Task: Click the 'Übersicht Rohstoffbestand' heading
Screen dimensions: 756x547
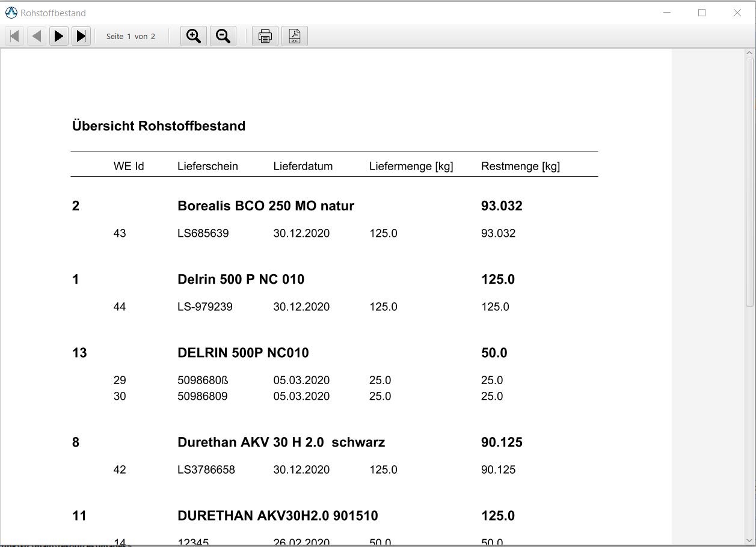Action: (159, 126)
